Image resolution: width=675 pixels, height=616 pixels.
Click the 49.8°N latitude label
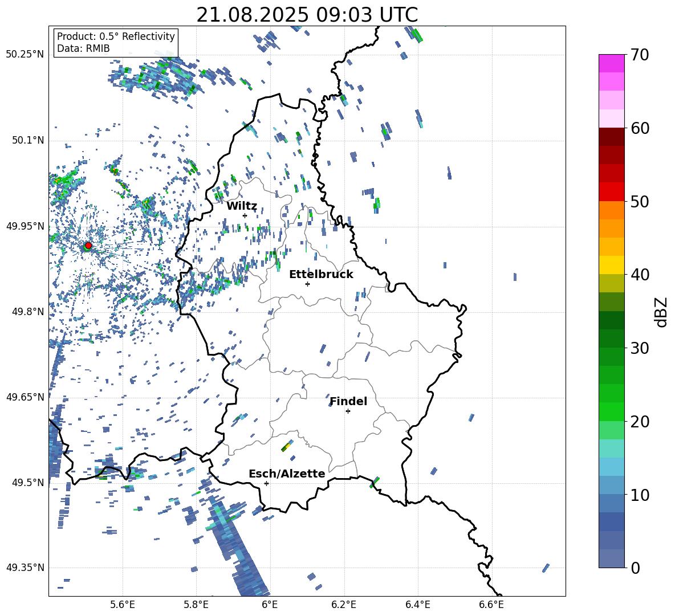pyautogui.click(x=27, y=312)
